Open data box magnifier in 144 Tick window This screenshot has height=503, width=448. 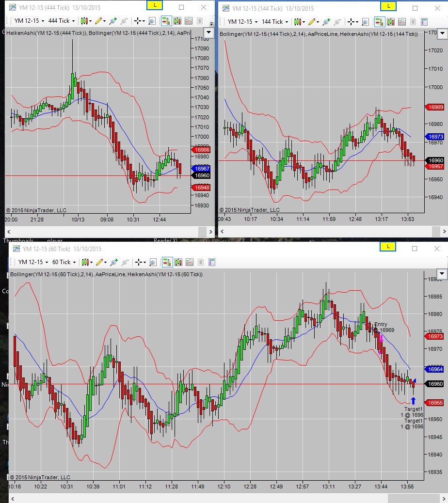click(366, 22)
